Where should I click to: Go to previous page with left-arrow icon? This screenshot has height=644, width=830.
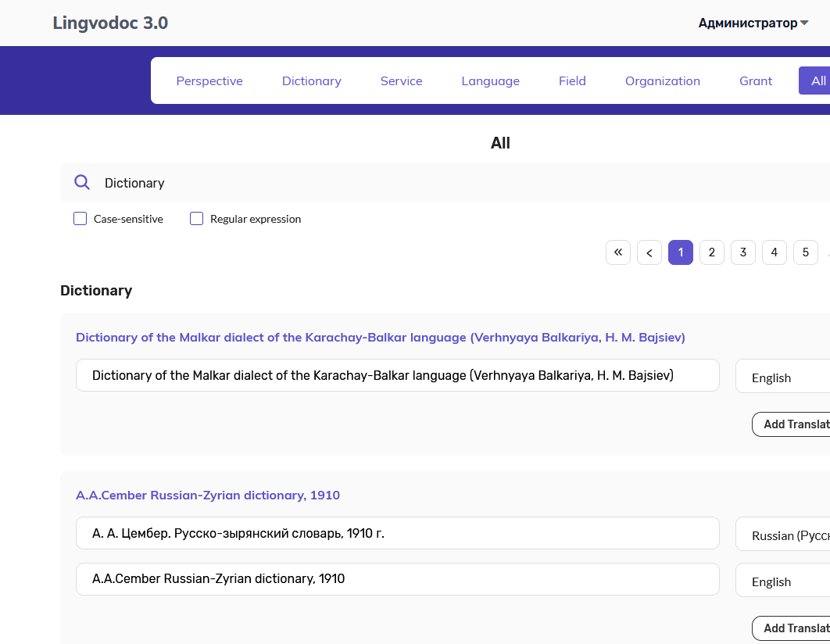tap(649, 252)
